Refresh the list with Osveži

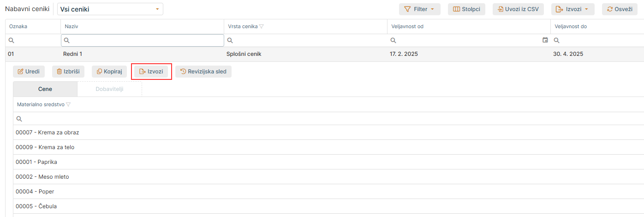[620, 9]
